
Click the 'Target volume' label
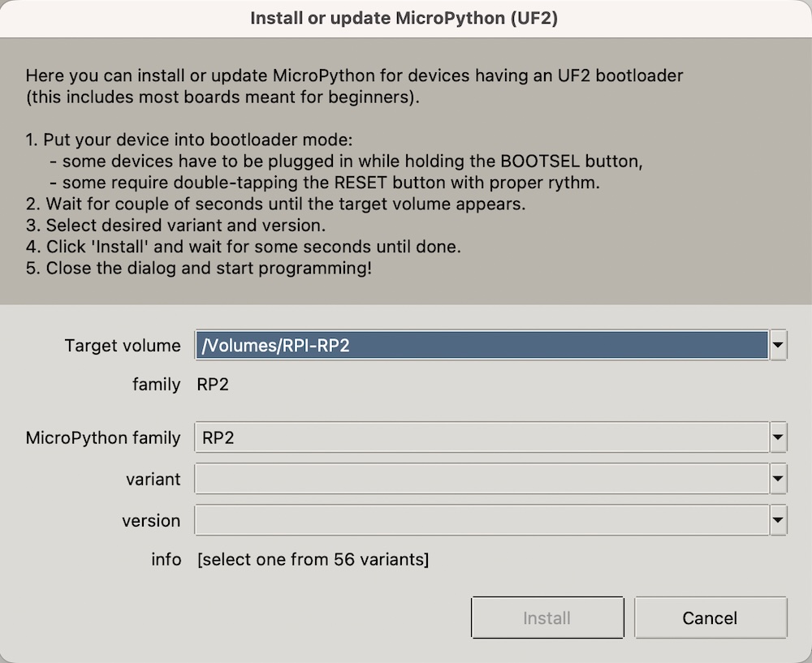tap(123, 346)
